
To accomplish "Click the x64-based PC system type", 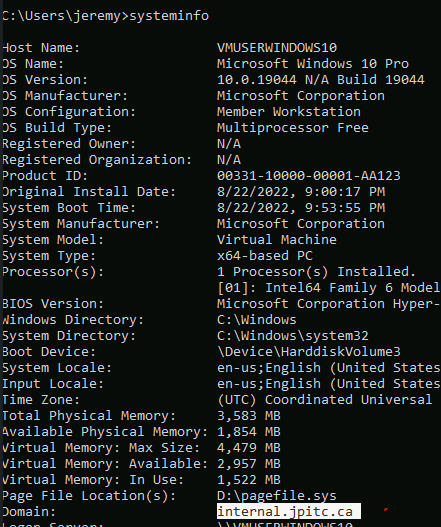I will (x=265, y=256).
